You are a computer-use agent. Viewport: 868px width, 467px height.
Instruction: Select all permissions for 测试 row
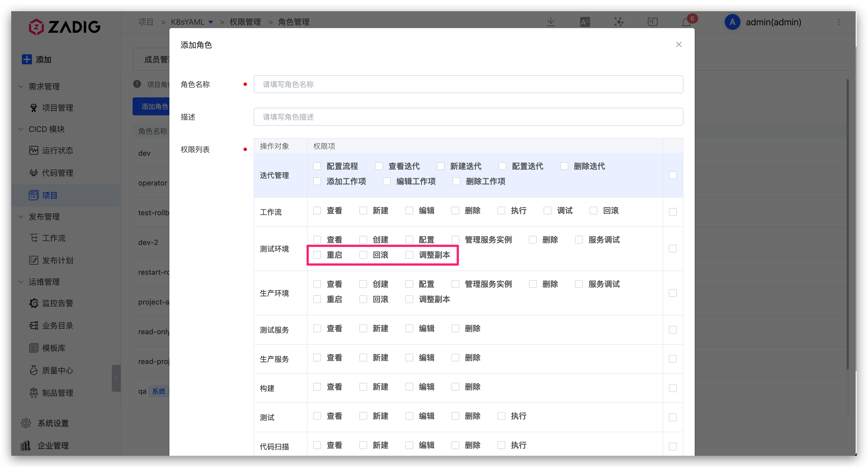tap(672, 418)
